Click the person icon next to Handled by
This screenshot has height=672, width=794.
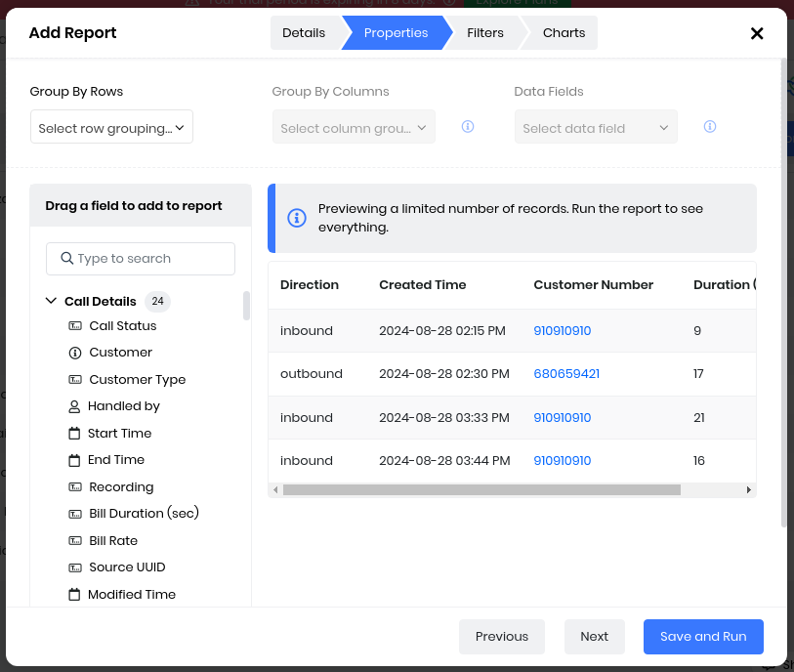[74, 406]
